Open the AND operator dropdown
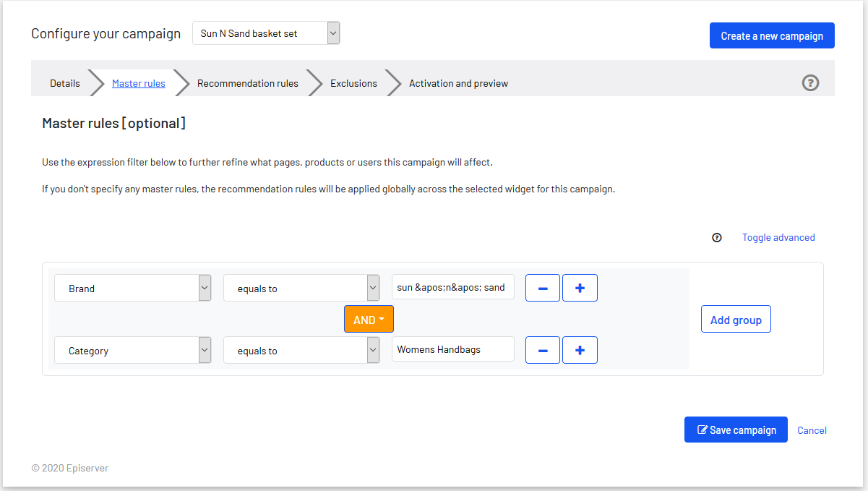Screen dimensions: 868x491 369,320
